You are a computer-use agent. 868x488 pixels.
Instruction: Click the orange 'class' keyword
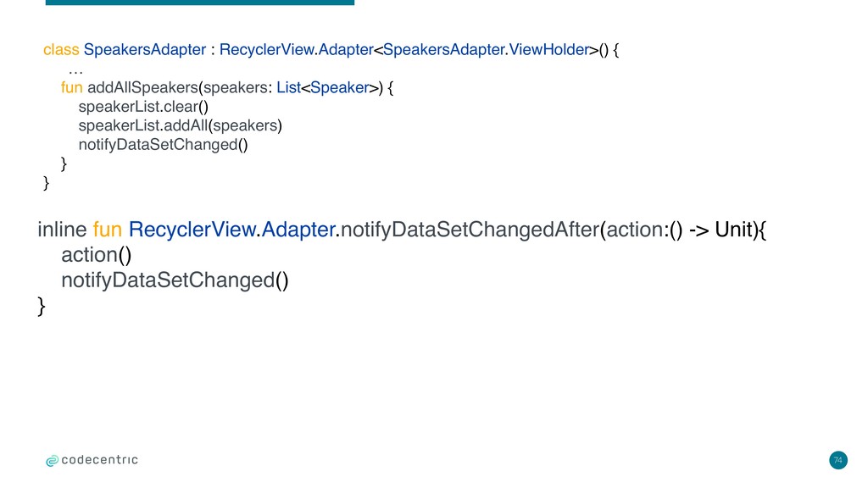click(61, 50)
